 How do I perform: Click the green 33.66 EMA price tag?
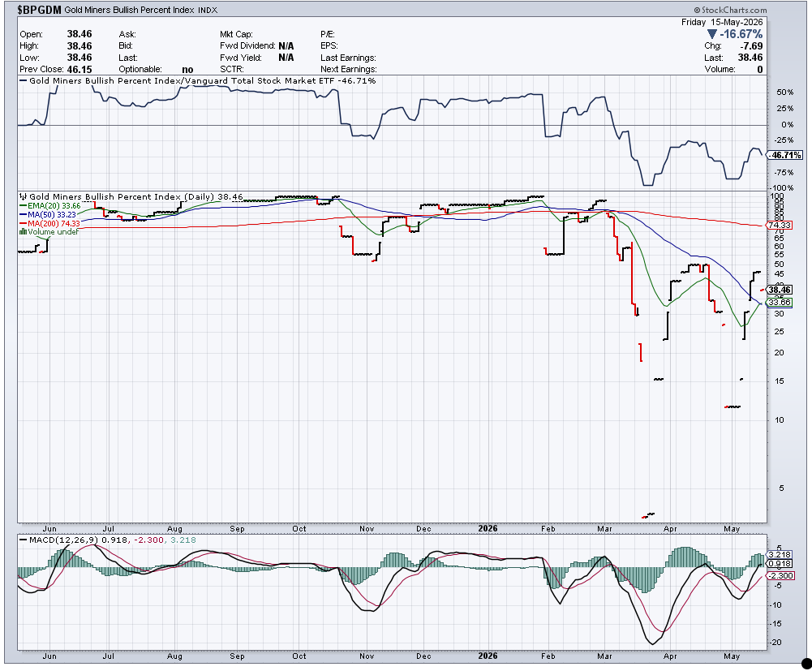tap(780, 303)
